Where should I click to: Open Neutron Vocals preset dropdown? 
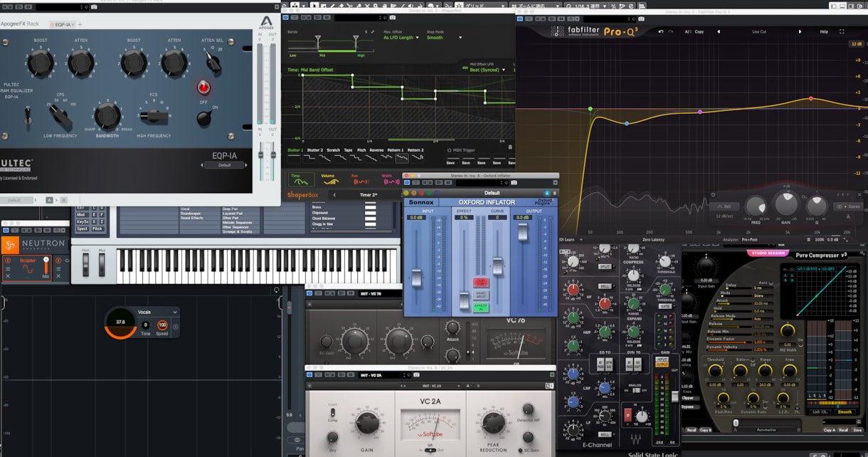pyautogui.click(x=157, y=312)
